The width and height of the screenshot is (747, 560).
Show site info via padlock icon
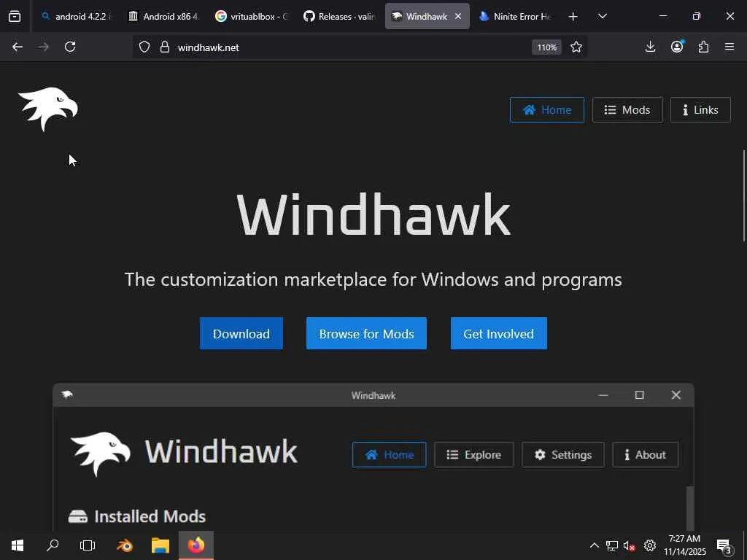click(165, 47)
